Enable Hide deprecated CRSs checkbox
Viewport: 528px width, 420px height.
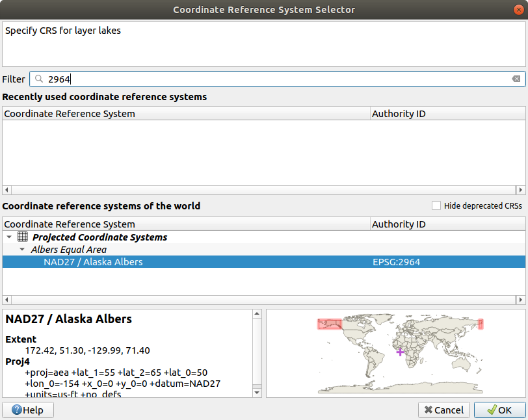coord(437,206)
